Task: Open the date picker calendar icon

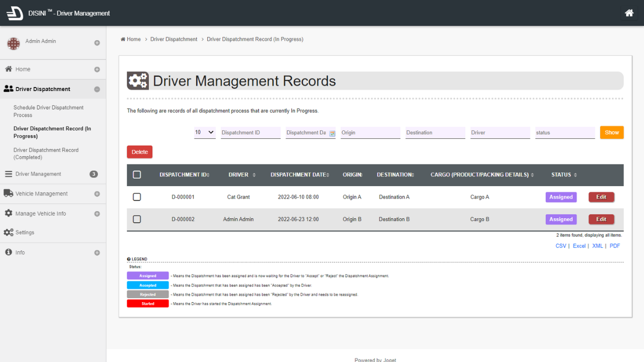Action: pos(332,133)
